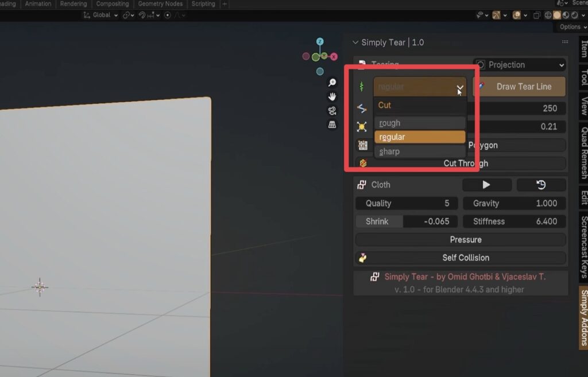This screenshot has height=377, width=588.
Task: Switch to the Rendering workspace tab
Action: [x=73, y=4]
